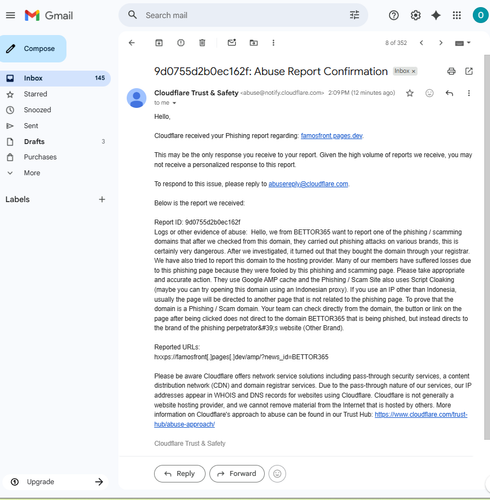Create a new label plus icon
The width and height of the screenshot is (490, 500).
pos(102,199)
